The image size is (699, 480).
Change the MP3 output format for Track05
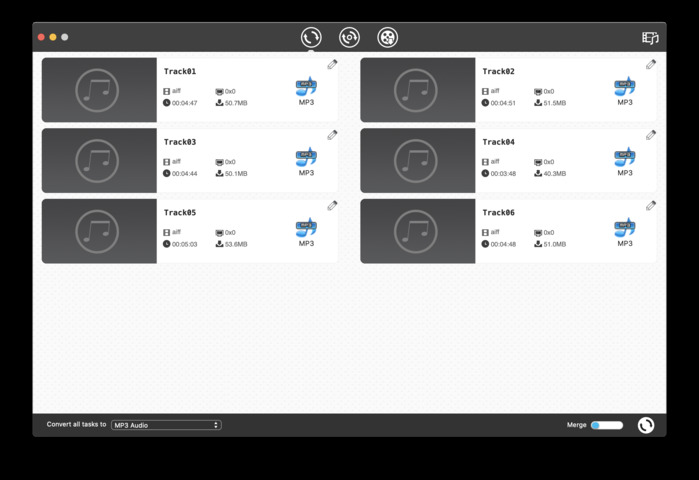coord(306,232)
